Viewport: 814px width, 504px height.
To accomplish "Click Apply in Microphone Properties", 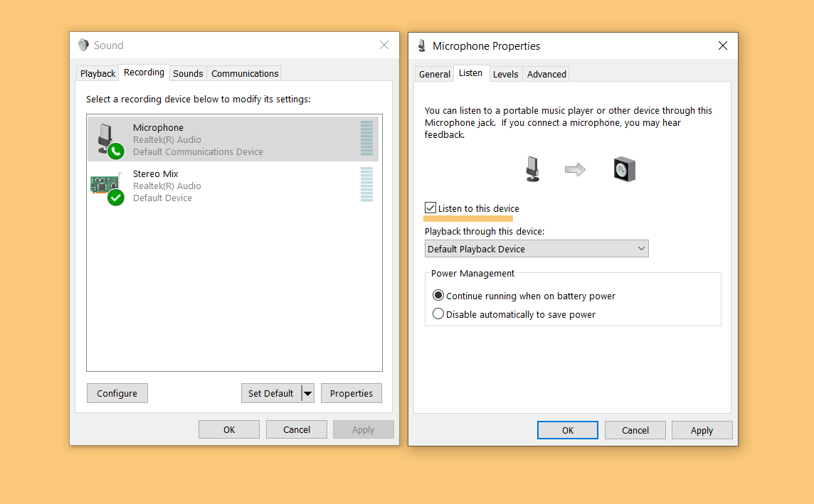I will [702, 430].
